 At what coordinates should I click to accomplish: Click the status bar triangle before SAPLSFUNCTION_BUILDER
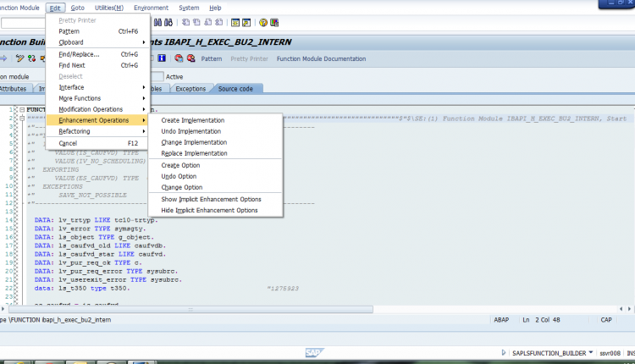(x=504, y=353)
